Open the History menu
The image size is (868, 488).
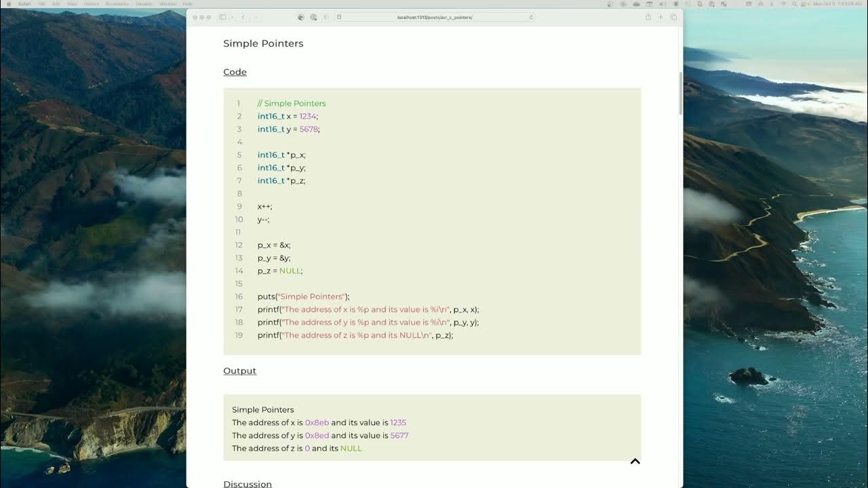(92, 3)
